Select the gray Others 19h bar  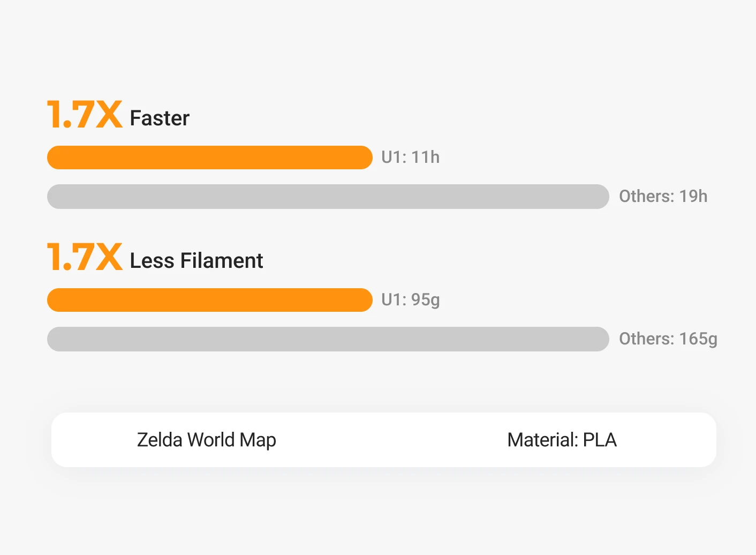328,197
